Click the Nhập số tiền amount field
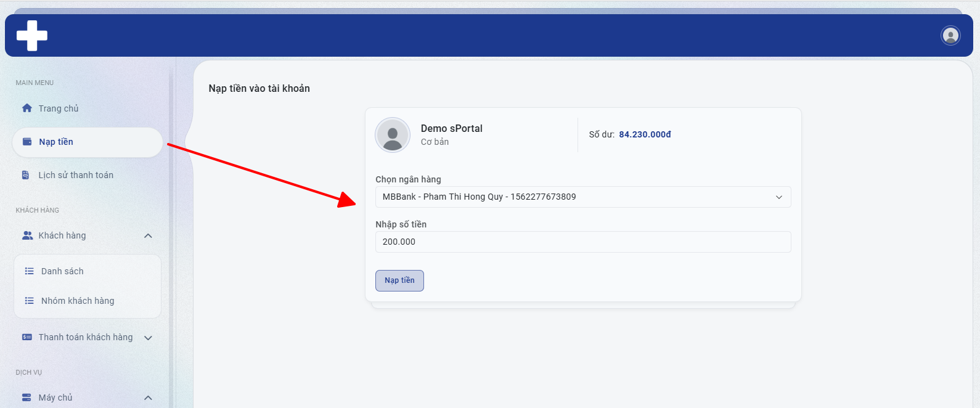This screenshot has height=408, width=980. pyautogui.click(x=582, y=242)
